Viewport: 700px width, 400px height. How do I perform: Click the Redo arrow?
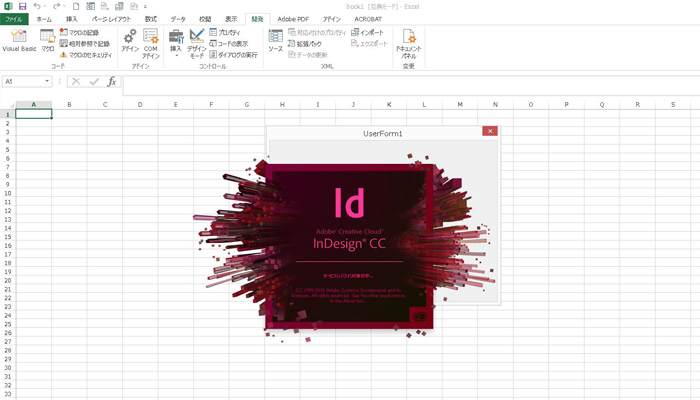click(56, 6)
